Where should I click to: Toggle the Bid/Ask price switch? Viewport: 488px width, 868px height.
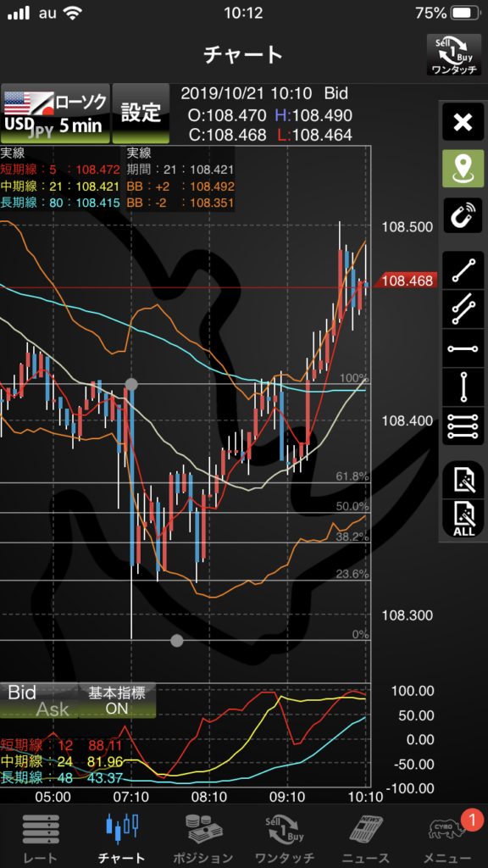coord(38,700)
